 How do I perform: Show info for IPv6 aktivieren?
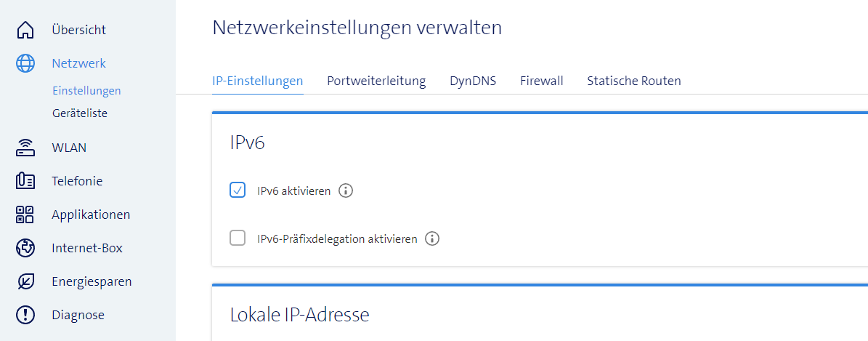(346, 191)
